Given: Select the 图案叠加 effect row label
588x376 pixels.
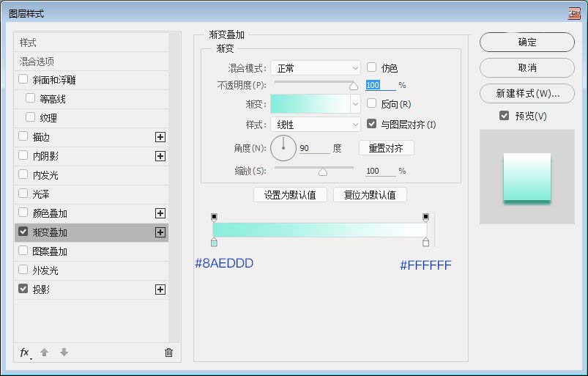Looking at the screenshot, I should click(x=50, y=251).
